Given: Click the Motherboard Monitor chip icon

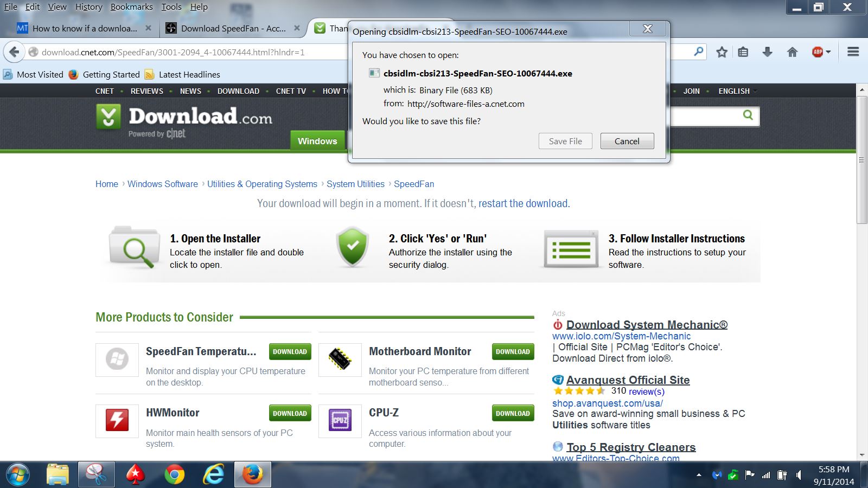Looking at the screenshot, I should coord(340,359).
